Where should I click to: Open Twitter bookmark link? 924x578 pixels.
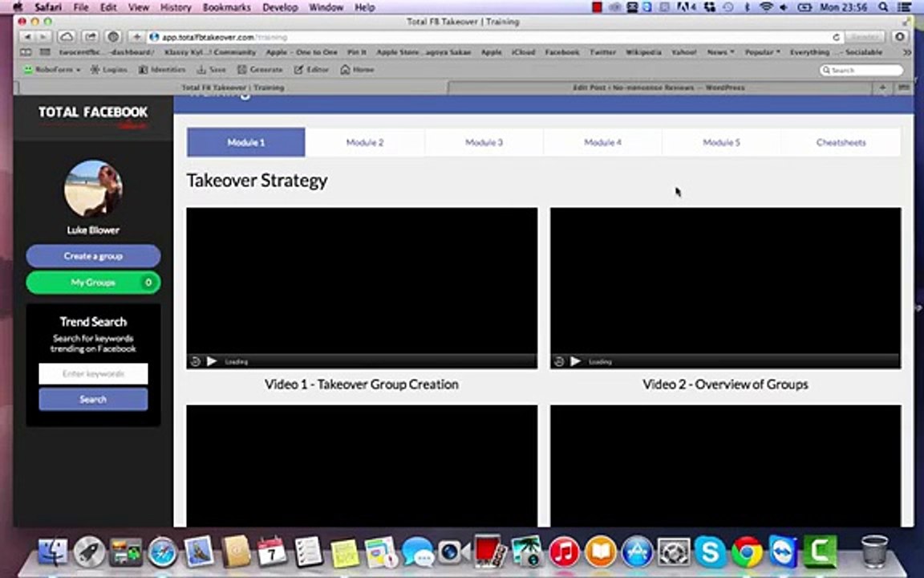pyautogui.click(x=603, y=52)
